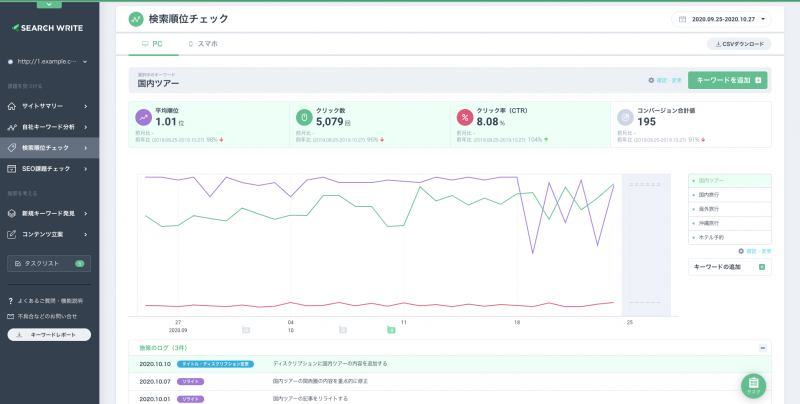Click the purple リライト tag on 2020.10.07
Image resolution: width=800 pixels, height=404 pixels.
[x=190, y=382]
